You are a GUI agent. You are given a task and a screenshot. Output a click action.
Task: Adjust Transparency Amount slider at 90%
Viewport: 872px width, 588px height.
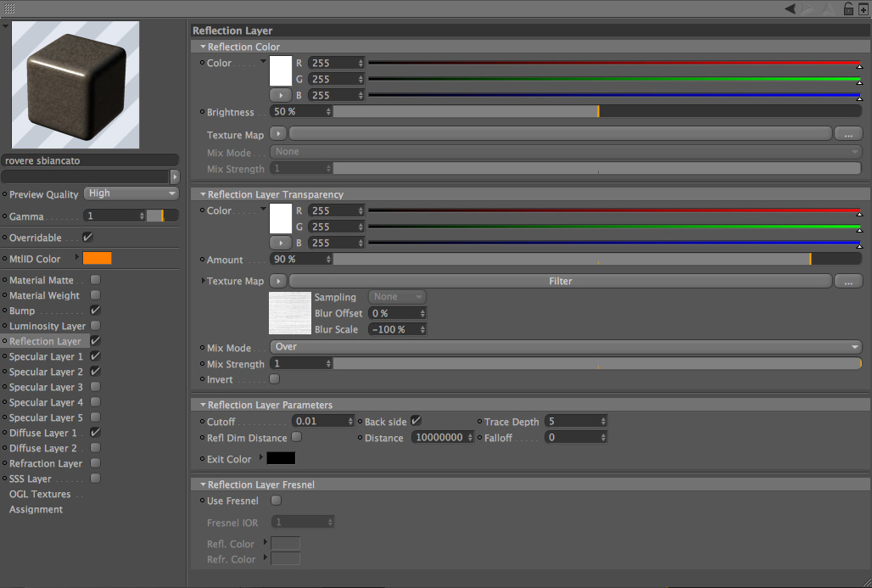click(x=597, y=259)
